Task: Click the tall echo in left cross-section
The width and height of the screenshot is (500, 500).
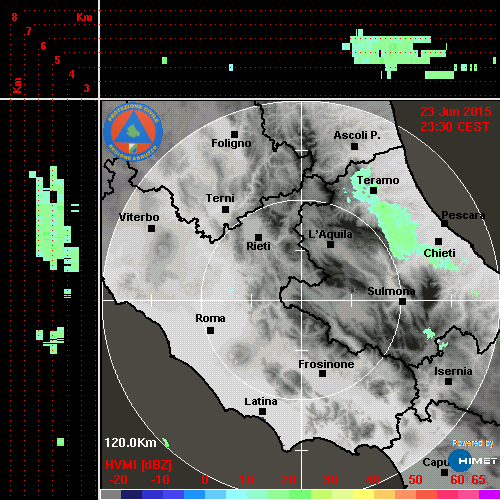Action: click(x=53, y=220)
